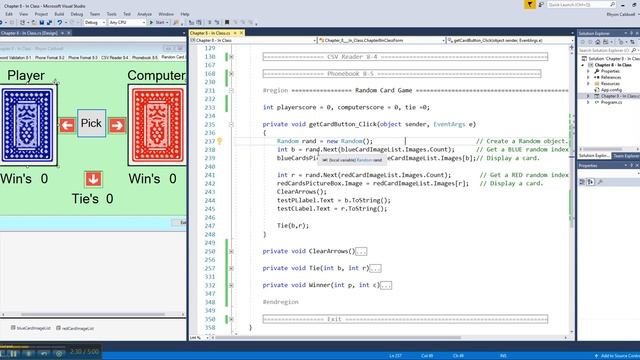Viewport: 640px width, 360px height.
Task: Select the blueCardImageList component icon
Action: tap(13, 328)
